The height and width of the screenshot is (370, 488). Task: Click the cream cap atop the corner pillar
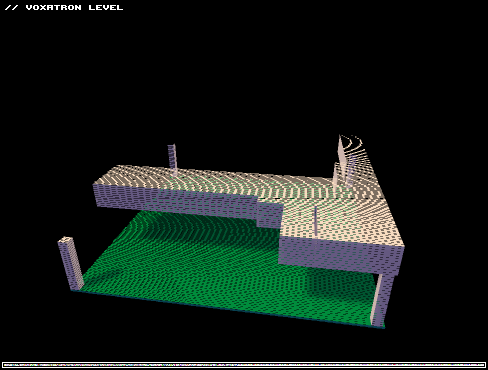(x=66, y=240)
